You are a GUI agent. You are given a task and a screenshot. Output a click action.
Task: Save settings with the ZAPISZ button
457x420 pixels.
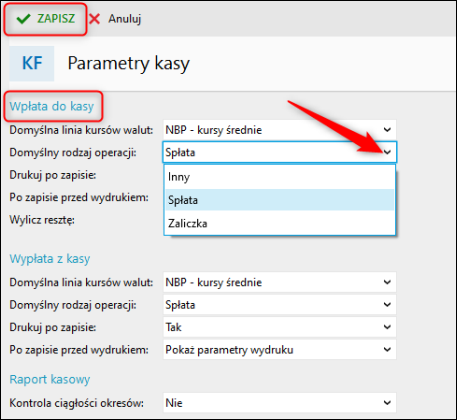tap(45, 19)
